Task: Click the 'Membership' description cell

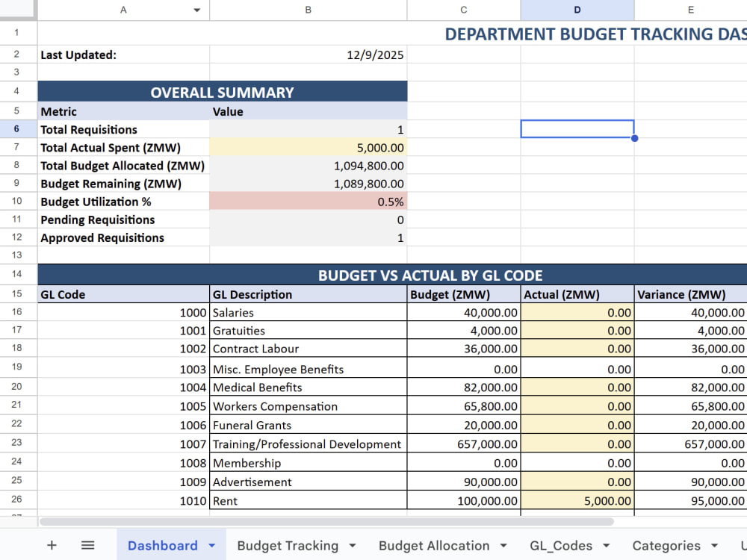Action: 309,463
